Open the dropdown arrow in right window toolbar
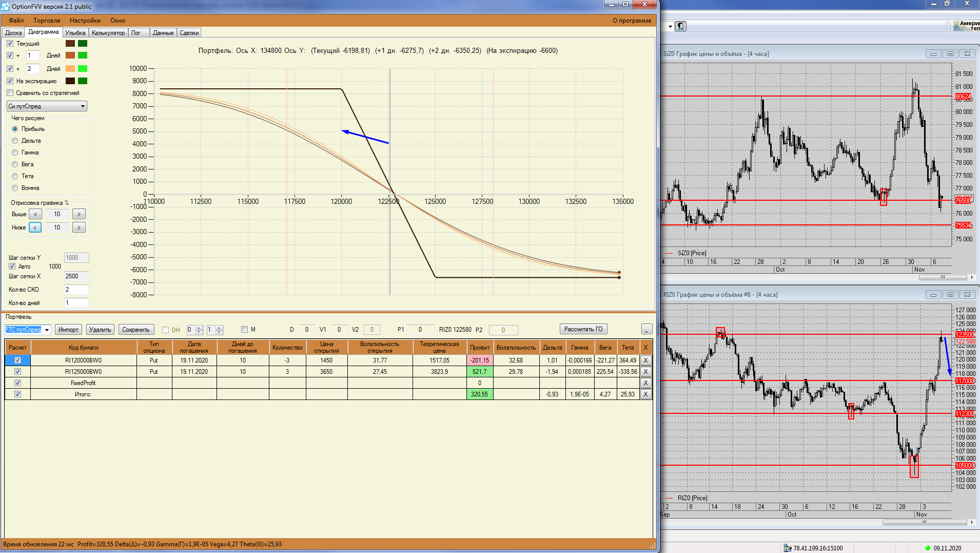 [670, 26]
